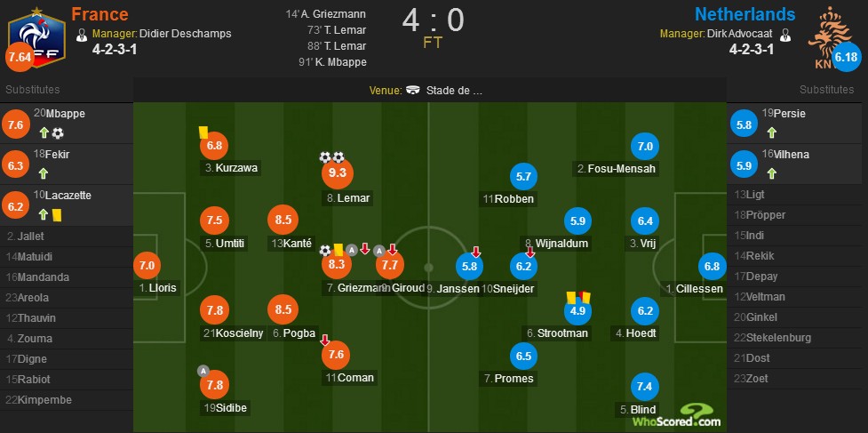The width and height of the screenshot is (868, 433).
Task: Click the manager icon next to Didier Deschamps
Action: [x=82, y=35]
